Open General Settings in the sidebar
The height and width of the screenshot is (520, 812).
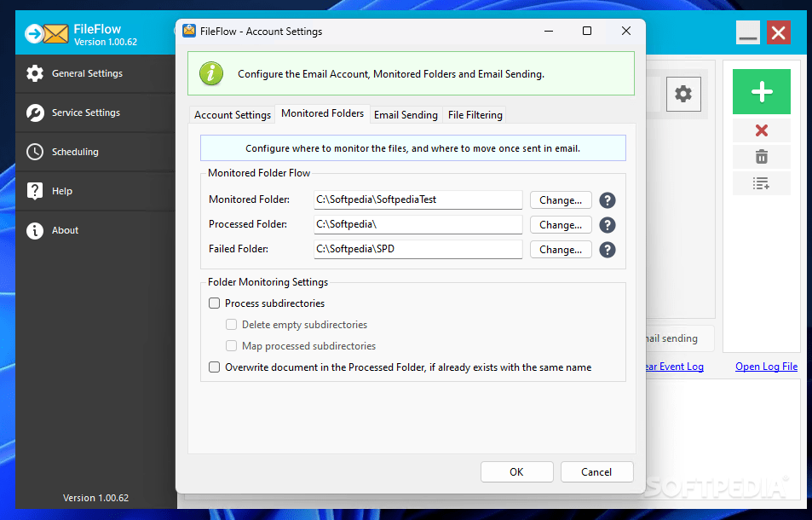click(95, 73)
